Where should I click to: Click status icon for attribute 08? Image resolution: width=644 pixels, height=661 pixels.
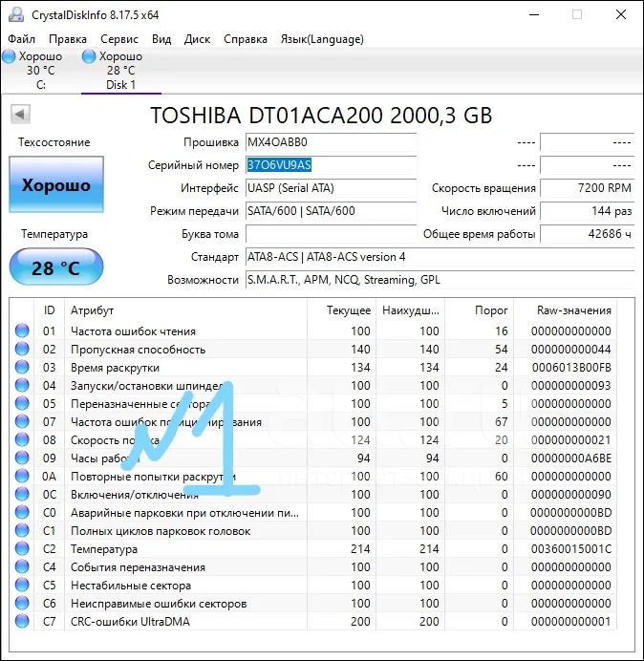point(22,439)
